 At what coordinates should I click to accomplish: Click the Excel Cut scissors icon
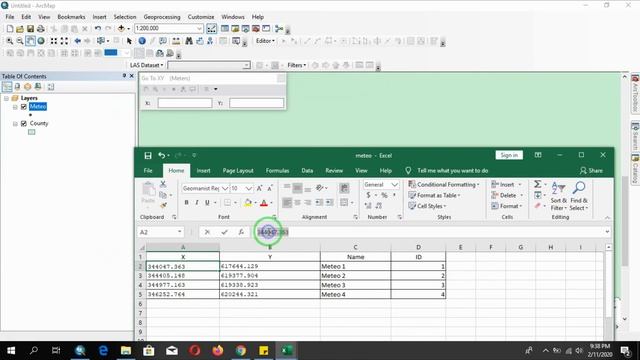163,184
